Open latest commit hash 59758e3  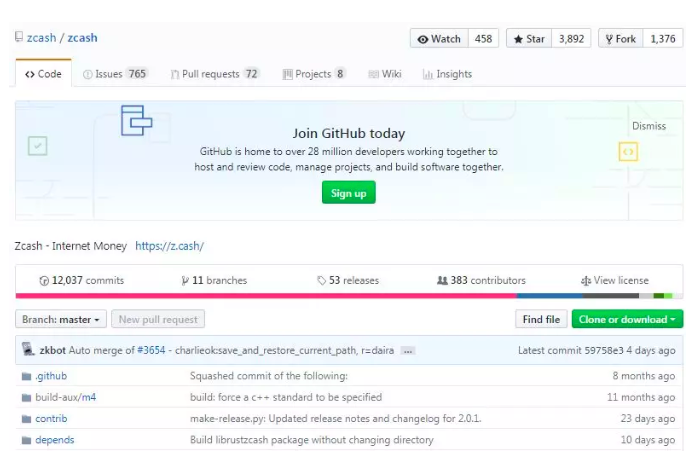tap(604, 351)
